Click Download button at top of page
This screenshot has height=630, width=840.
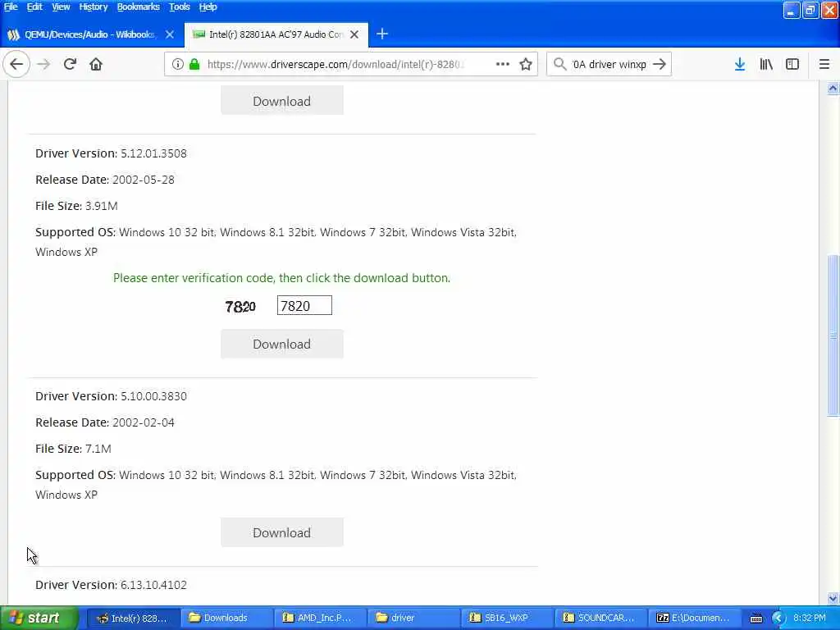[282, 101]
